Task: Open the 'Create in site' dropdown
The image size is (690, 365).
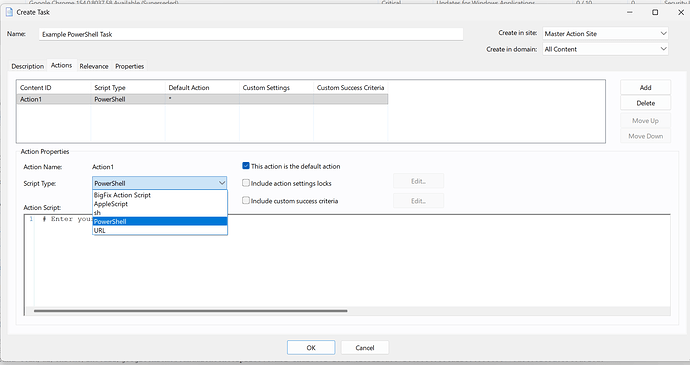Action: 605,33
